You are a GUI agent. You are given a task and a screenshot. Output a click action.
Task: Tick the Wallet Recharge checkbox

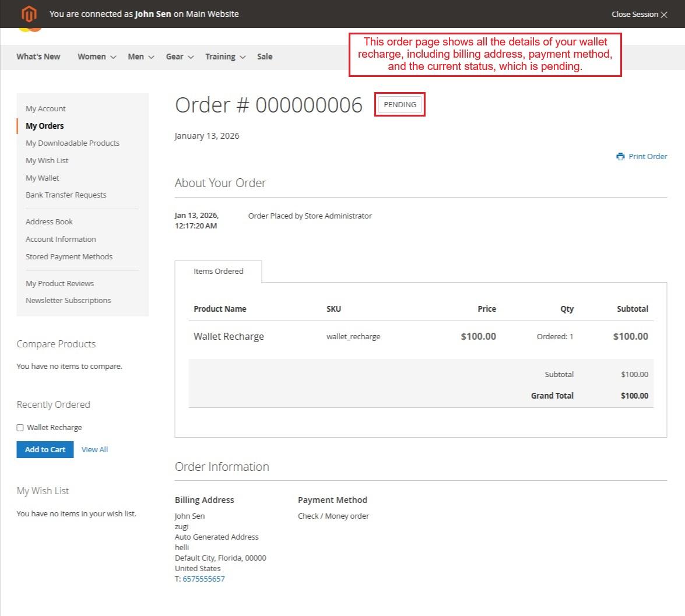click(20, 428)
